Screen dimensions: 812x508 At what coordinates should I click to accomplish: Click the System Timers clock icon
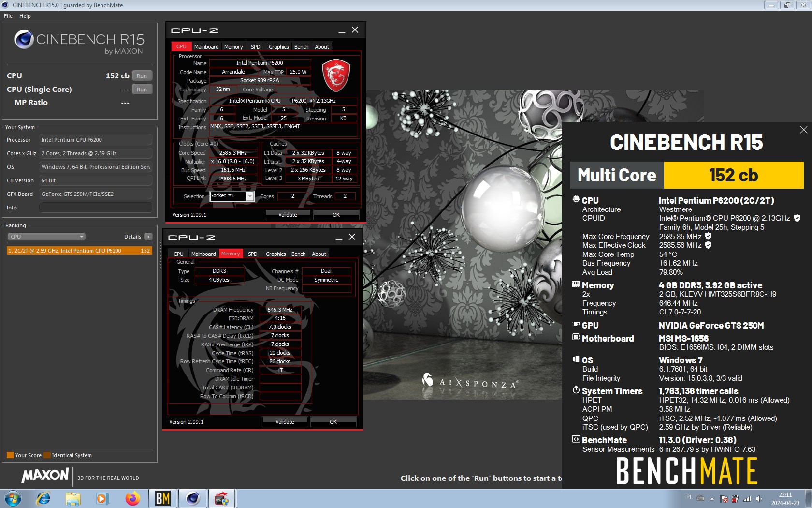576,389
